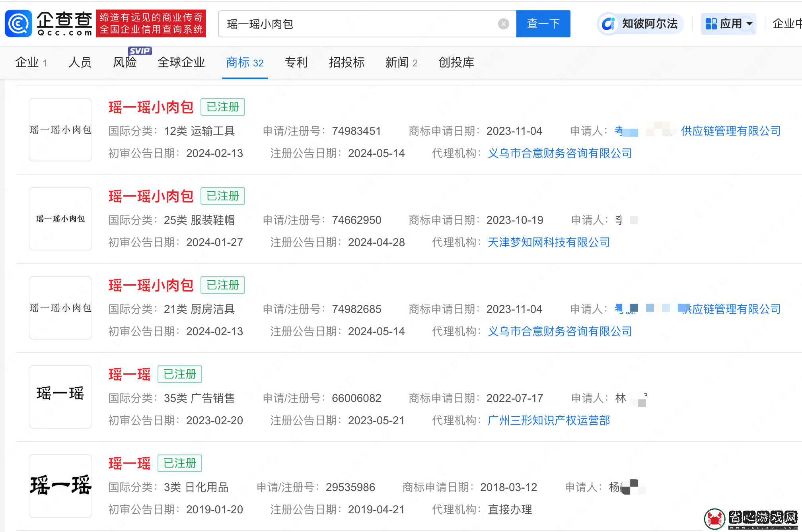Click the 直接办理 agency text
The height and width of the screenshot is (532, 802).
[510, 509]
